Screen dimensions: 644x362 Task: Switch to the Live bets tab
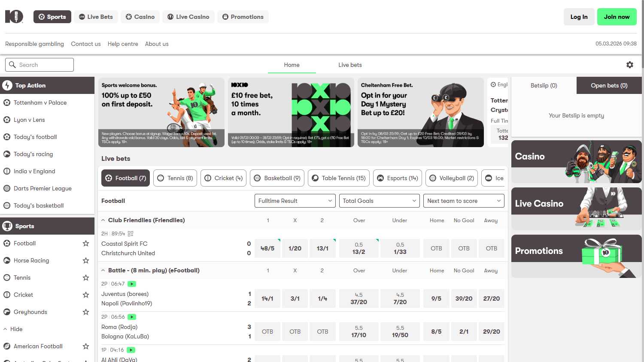point(350,65)
